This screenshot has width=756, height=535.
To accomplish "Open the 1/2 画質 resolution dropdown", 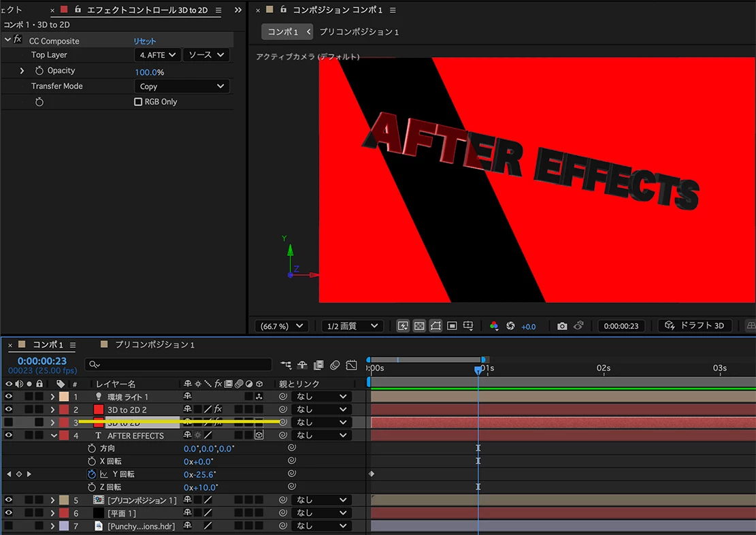I will [x=352, y=326].
